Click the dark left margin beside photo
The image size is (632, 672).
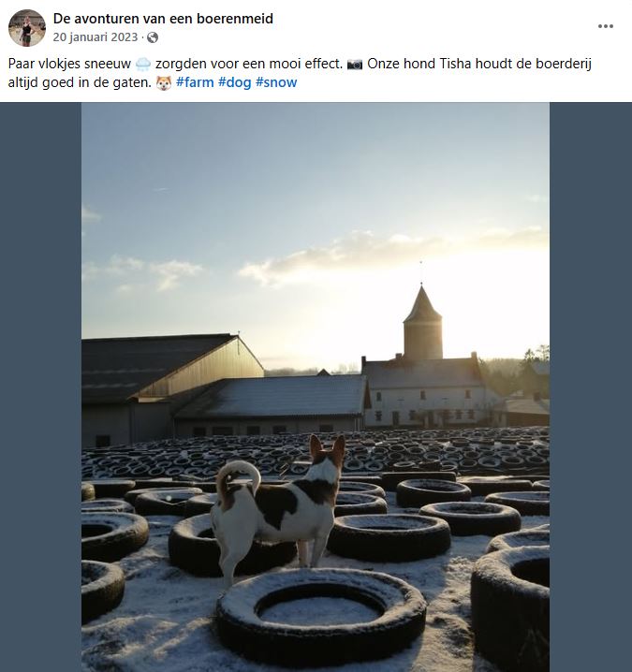pyautogui.click(x=40, y=374)
